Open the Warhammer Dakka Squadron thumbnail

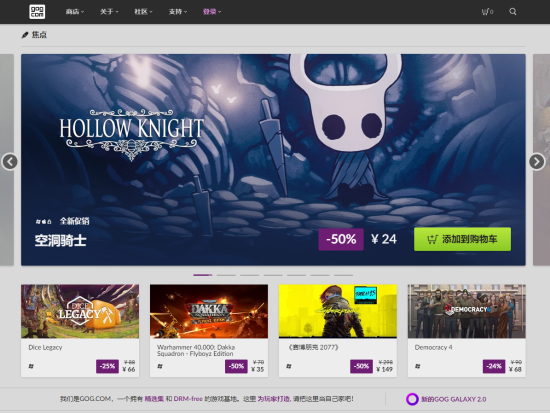[209, 311]
